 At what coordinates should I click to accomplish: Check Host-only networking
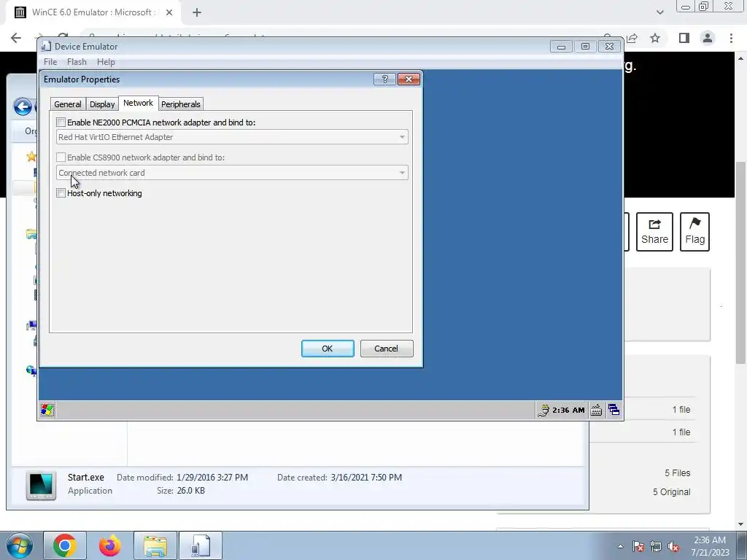[x=61, y=192]
